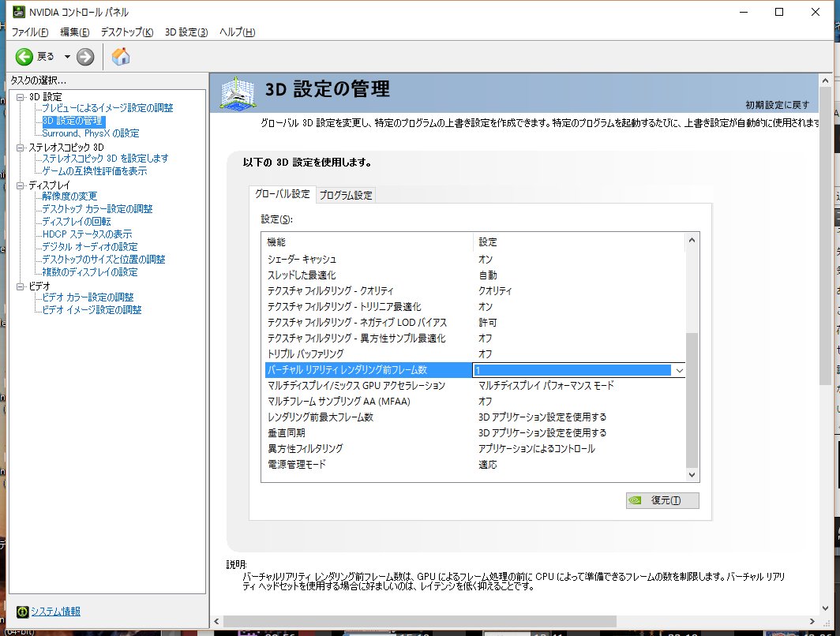Viewport: 840px width, 636px height.
Task: Click the forward arrow button
Action: tap(85, 57)
